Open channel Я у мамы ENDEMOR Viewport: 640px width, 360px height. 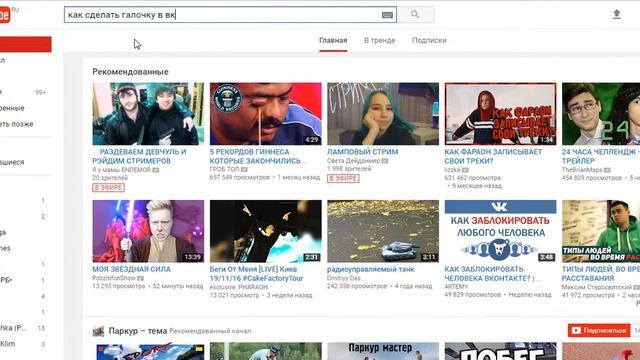(122, 170)
